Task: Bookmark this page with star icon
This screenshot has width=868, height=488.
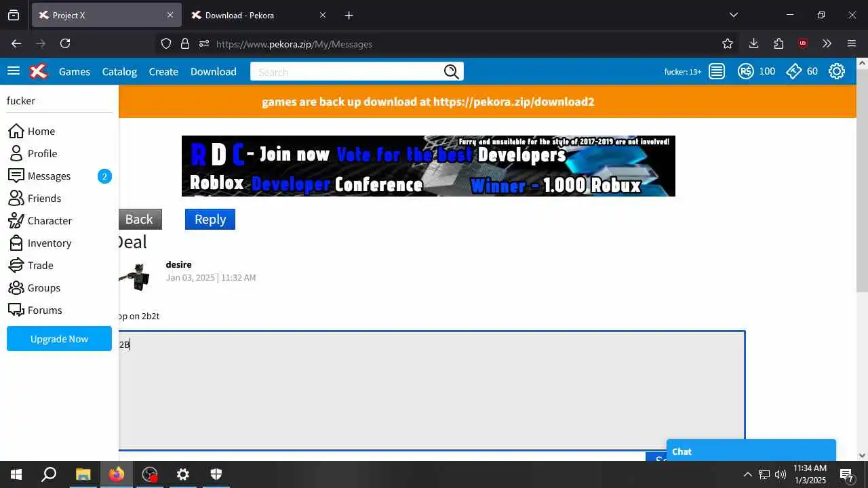Action: pos(728,43)
